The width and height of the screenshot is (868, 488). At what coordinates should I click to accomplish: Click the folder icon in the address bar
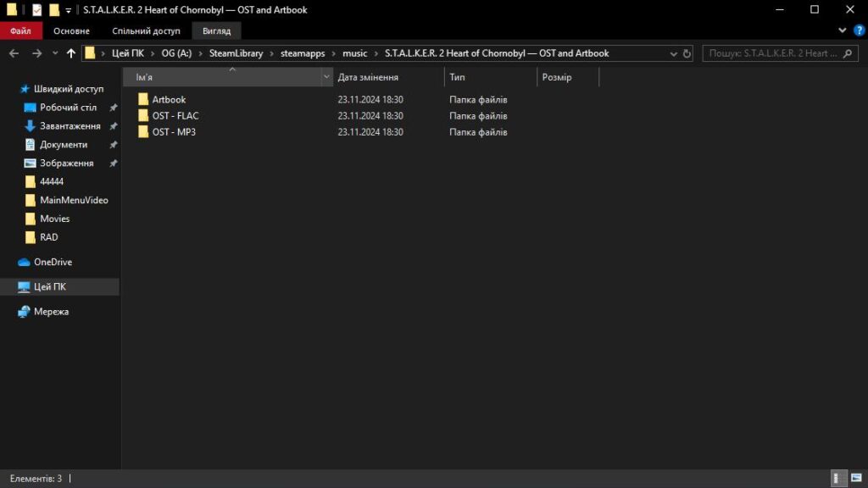pyautogui.click(x=90, y=53)
